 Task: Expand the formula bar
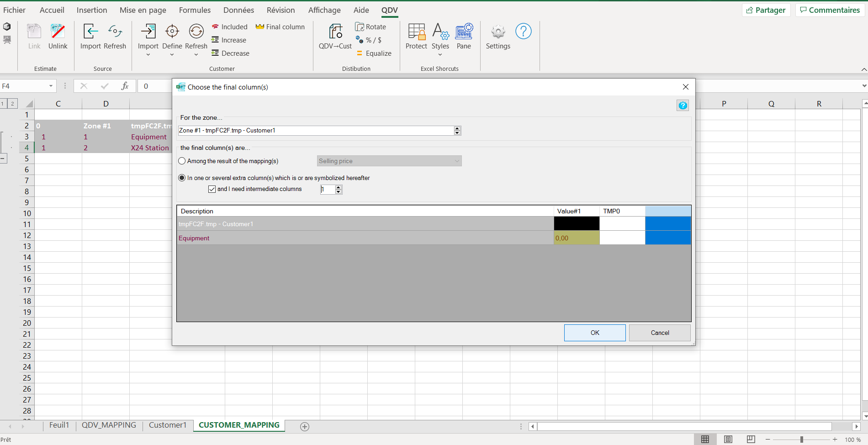(864, 86)
